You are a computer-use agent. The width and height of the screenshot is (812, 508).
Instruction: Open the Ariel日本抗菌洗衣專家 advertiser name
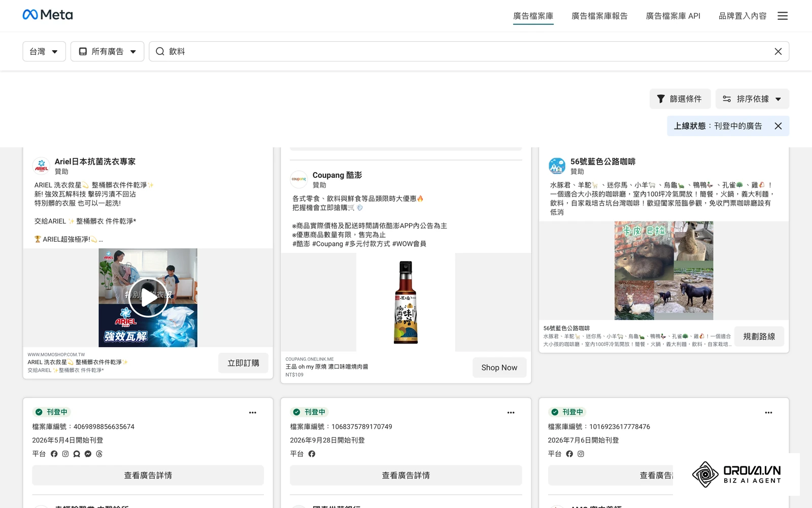[95, 162]
